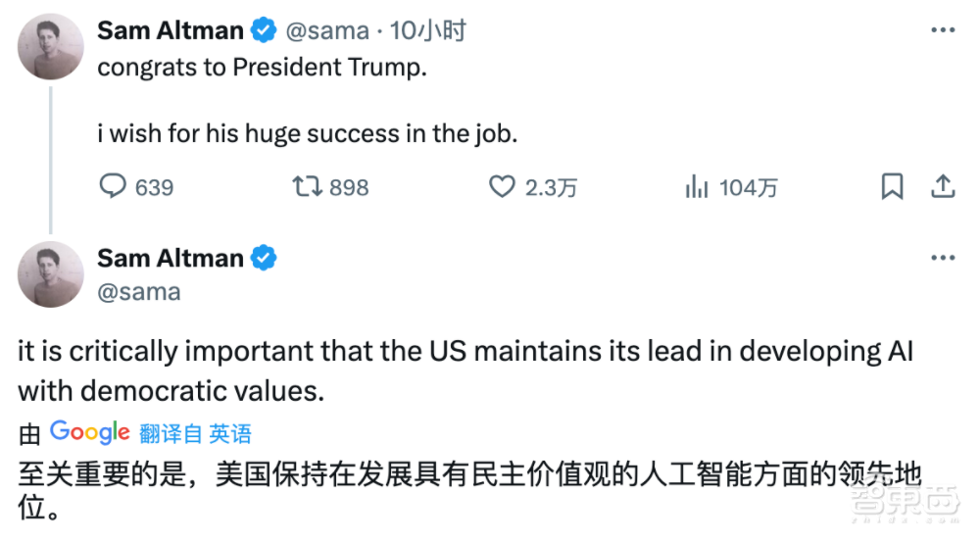Like the congrats to President Trump tweet
The width and height of the screenshot is (980, 542).
pos(502,186)
